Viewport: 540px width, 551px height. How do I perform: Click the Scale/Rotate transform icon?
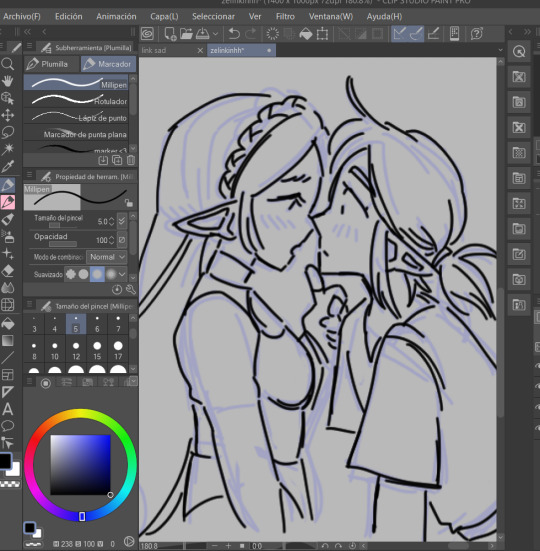(322, 34)
